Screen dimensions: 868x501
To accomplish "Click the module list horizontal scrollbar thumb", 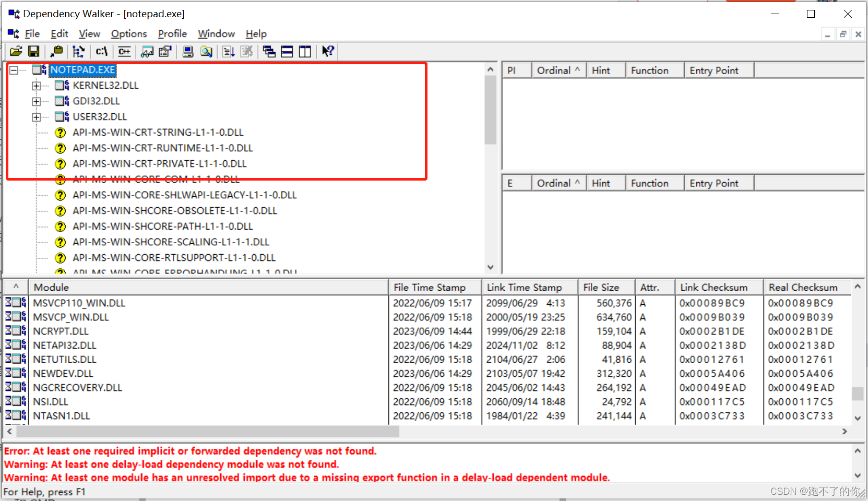I will 208,432.
